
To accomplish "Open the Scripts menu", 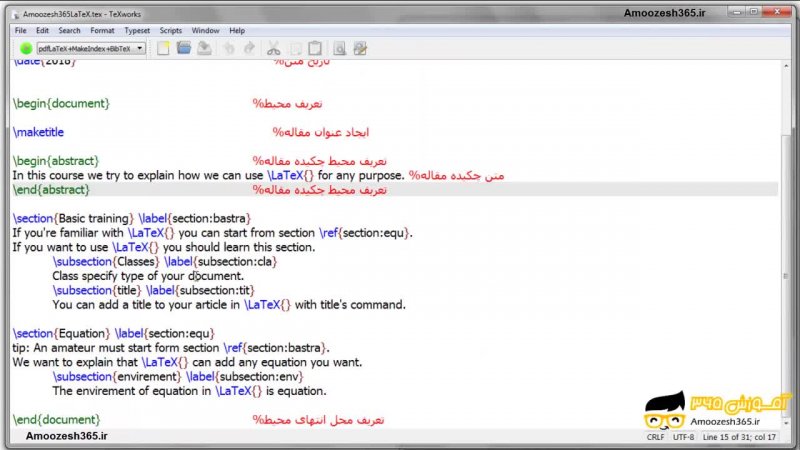I will [171, 31].
